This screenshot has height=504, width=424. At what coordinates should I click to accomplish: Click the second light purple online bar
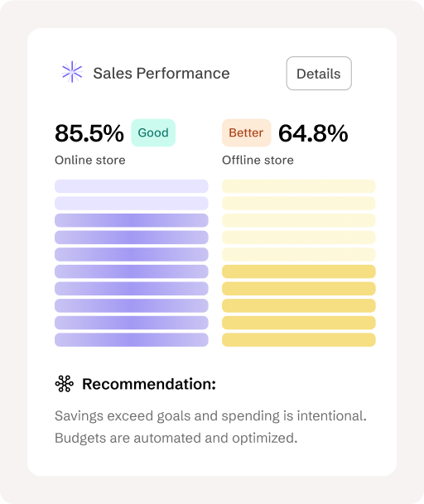132,203
